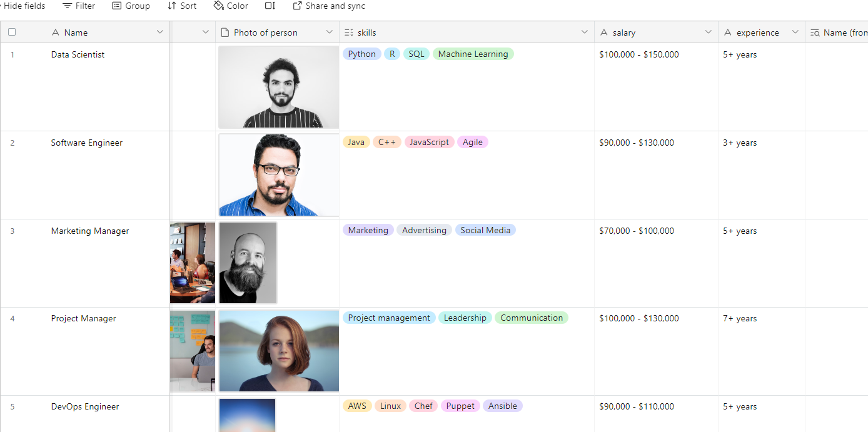868x432 pixels.
Task: Select the Marketing Manager name cell
Action: [107, 263]
